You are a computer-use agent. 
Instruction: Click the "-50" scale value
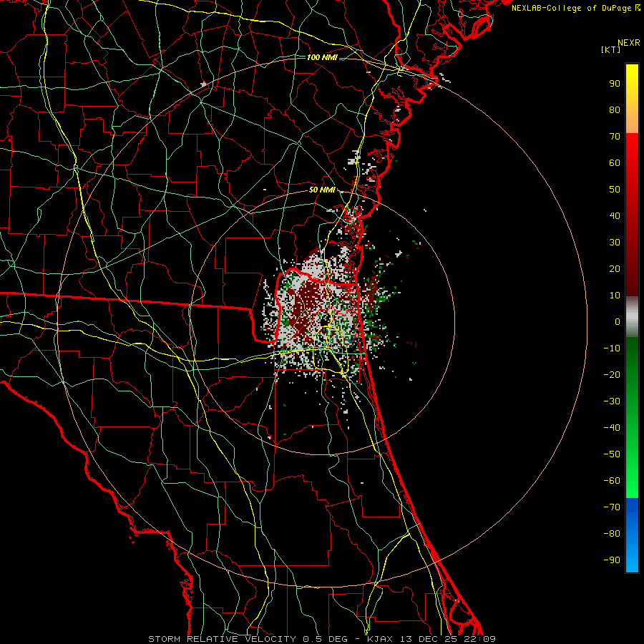(x=612, y=454)
